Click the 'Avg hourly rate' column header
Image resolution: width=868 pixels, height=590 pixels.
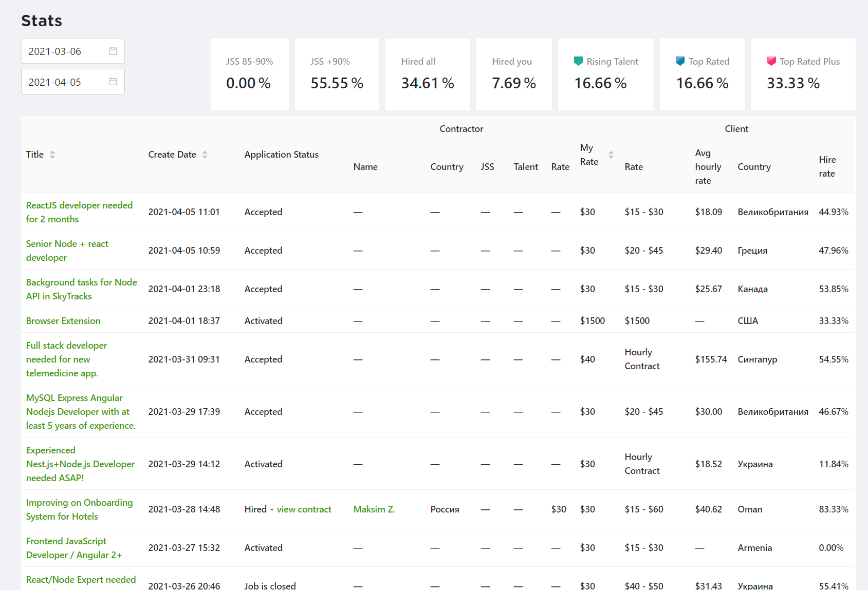click(x=708, y=167)
